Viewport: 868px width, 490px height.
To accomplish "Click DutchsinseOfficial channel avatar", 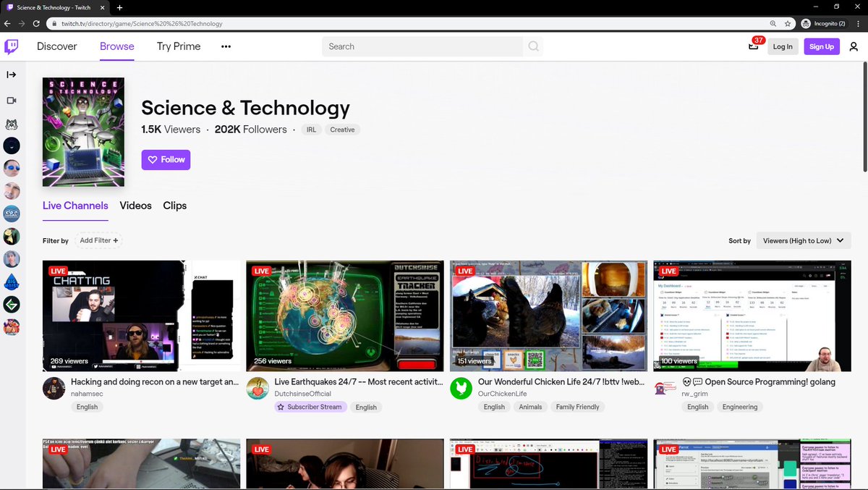I will coord(258,388).
